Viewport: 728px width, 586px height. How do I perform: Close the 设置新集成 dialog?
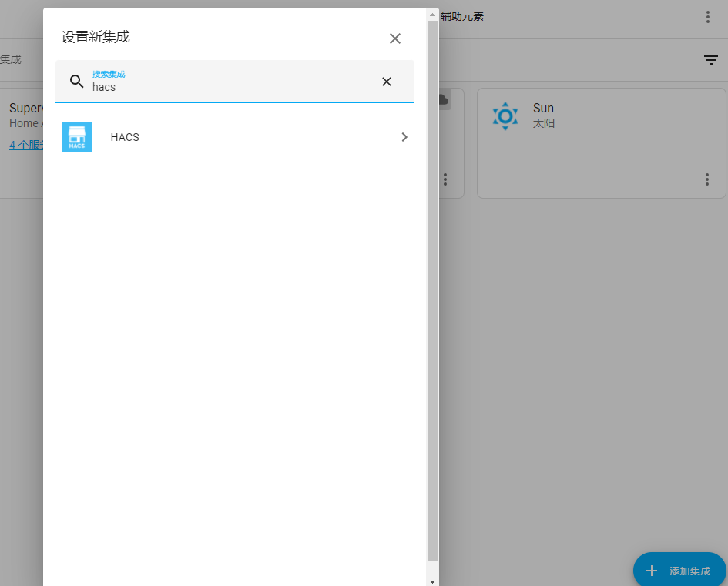coord(395,39)
